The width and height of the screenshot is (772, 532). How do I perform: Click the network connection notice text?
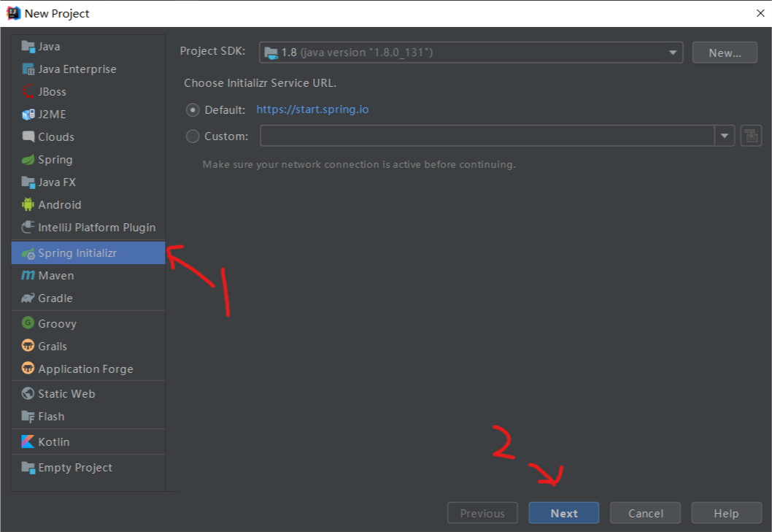pyautogui.click(x=359, y=164)
